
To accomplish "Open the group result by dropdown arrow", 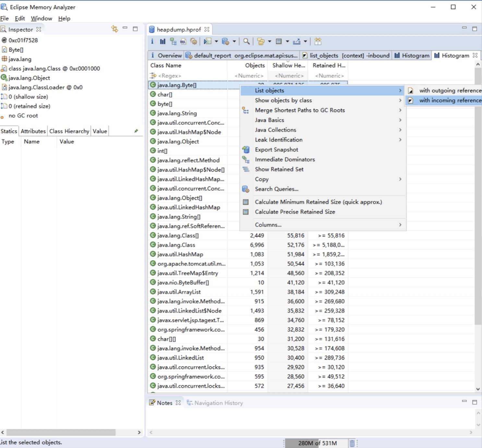I will [x=270, y=42].
